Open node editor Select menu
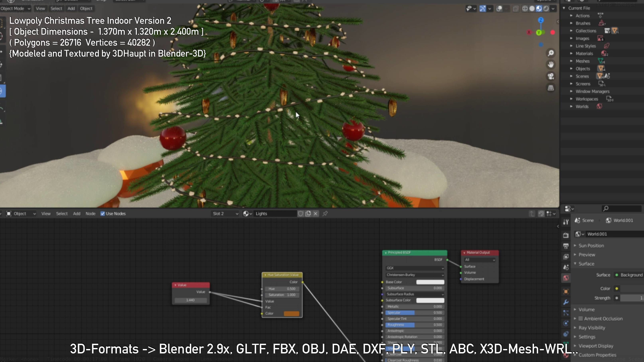Viewport: 644px width, 362px height. (x=62, y=214)
